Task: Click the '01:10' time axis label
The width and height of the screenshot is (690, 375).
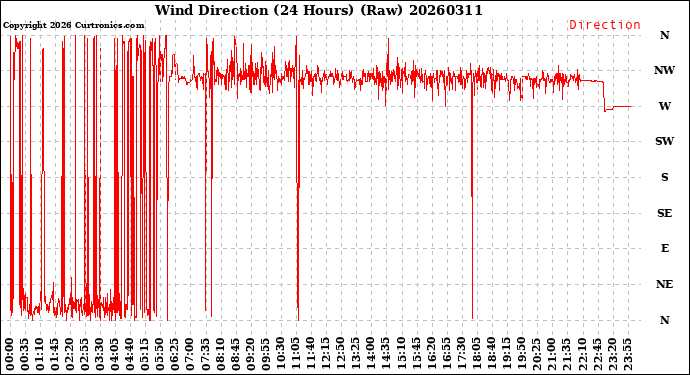Action: tap(40, 355)
